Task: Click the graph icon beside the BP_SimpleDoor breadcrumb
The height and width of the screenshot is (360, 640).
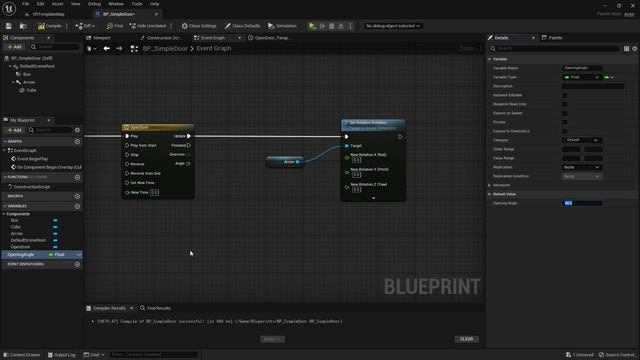Action: [134, 49]
